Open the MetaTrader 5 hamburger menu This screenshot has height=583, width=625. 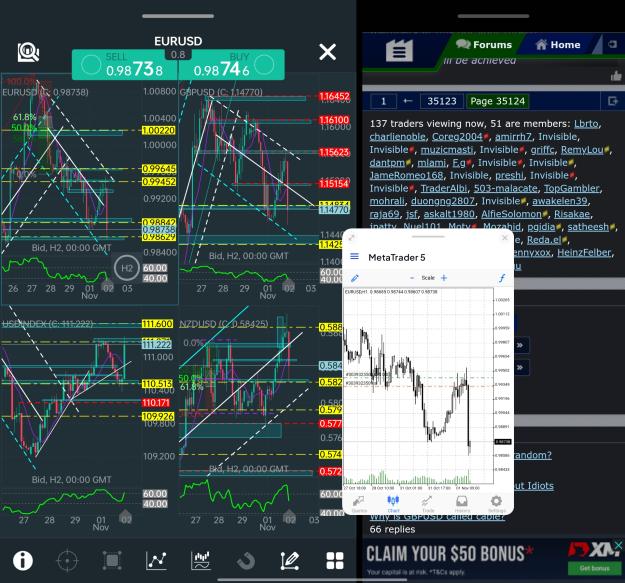coord(354,256)
